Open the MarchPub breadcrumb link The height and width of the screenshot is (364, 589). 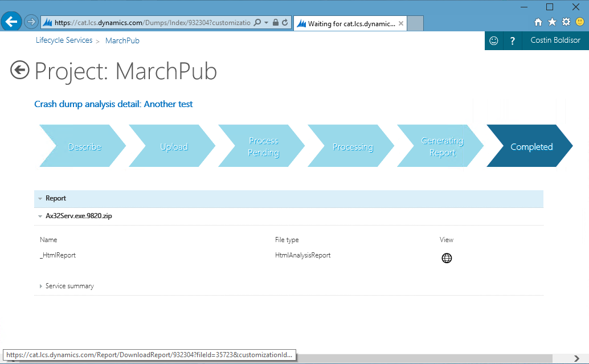(122, 41)
